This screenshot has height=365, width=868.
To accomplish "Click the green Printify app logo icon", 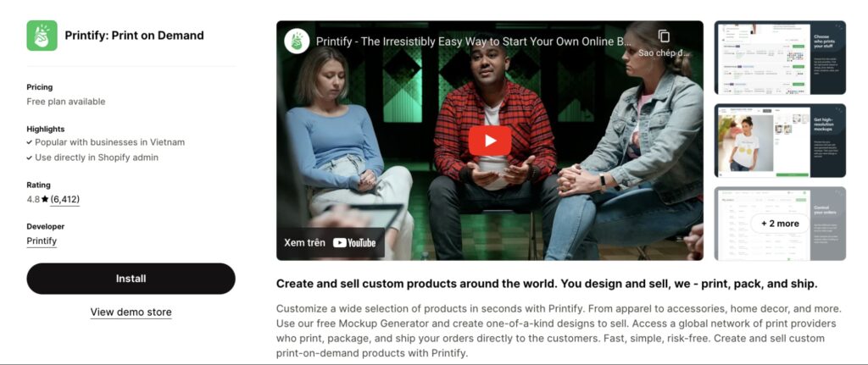I will (x=42, y=36).
